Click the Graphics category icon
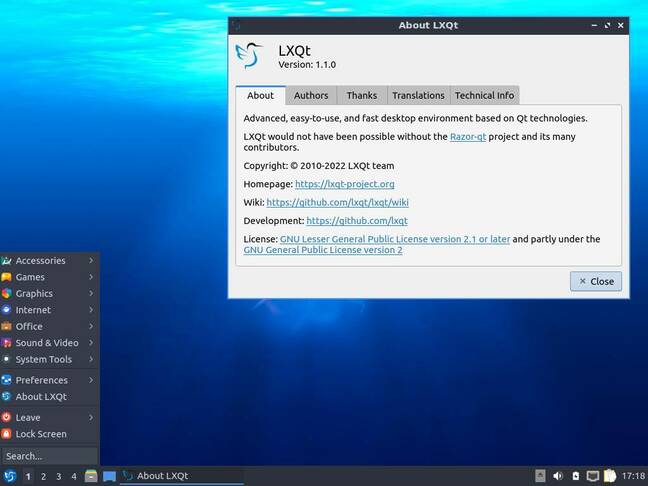 (6, 293)
